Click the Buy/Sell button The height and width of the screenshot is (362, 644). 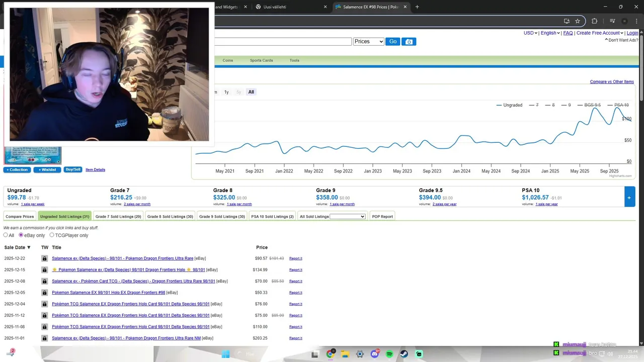(x=73, y=170)
